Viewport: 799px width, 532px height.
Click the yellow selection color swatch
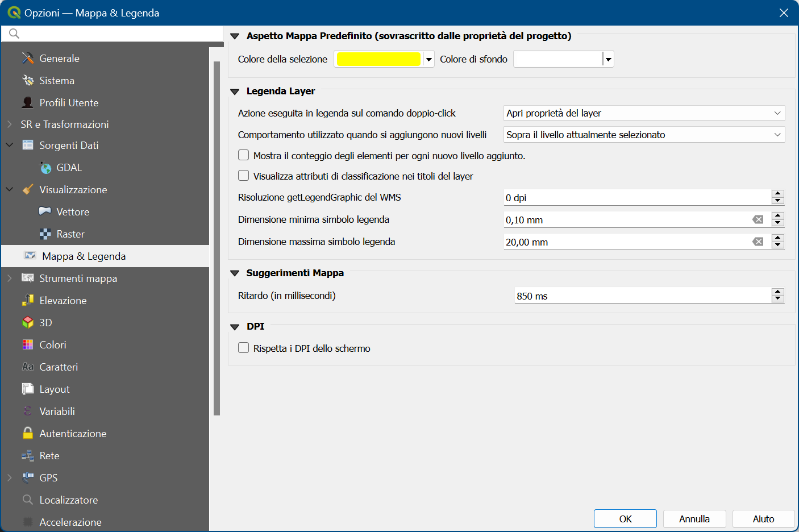pos(378,59)
